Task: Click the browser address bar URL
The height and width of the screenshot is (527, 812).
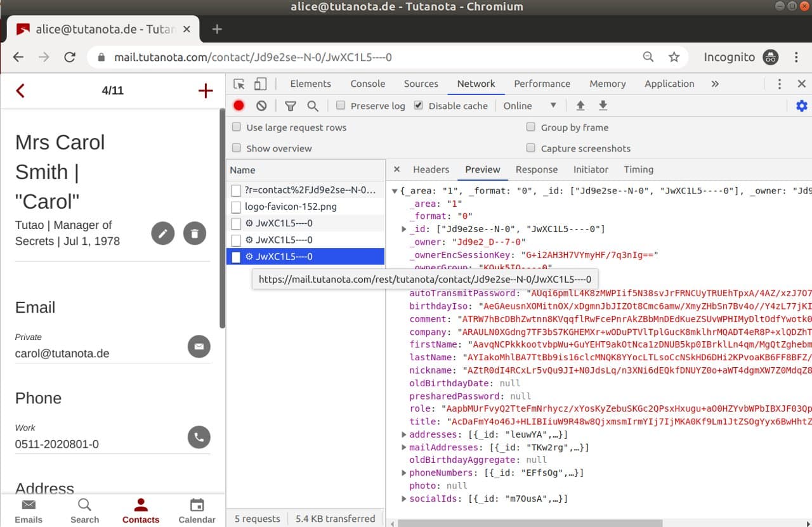Action: pos(252,57)
